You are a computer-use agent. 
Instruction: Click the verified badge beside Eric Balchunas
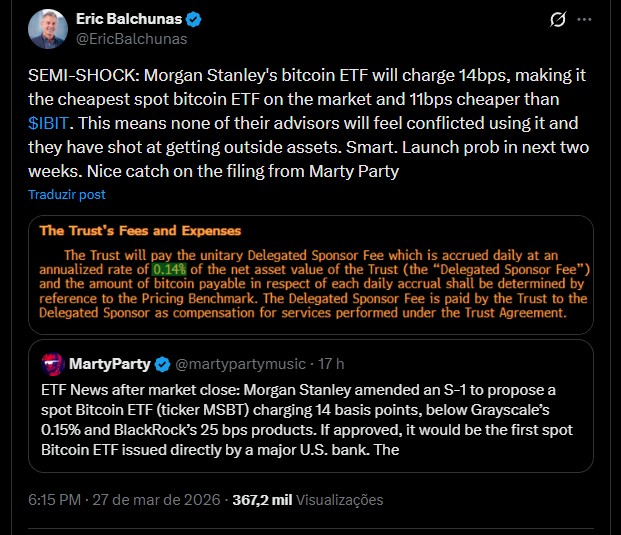pyautogui.click(x=195, y=20)
